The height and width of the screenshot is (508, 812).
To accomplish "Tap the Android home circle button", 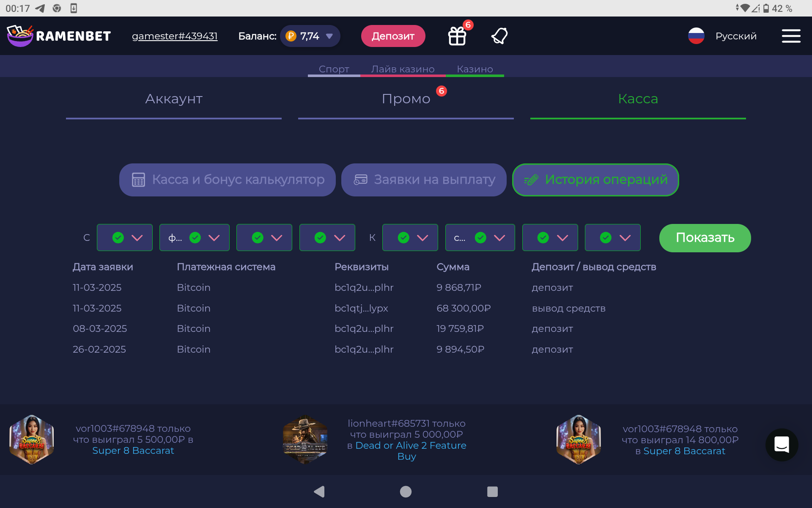I will (x=406, y=491).
